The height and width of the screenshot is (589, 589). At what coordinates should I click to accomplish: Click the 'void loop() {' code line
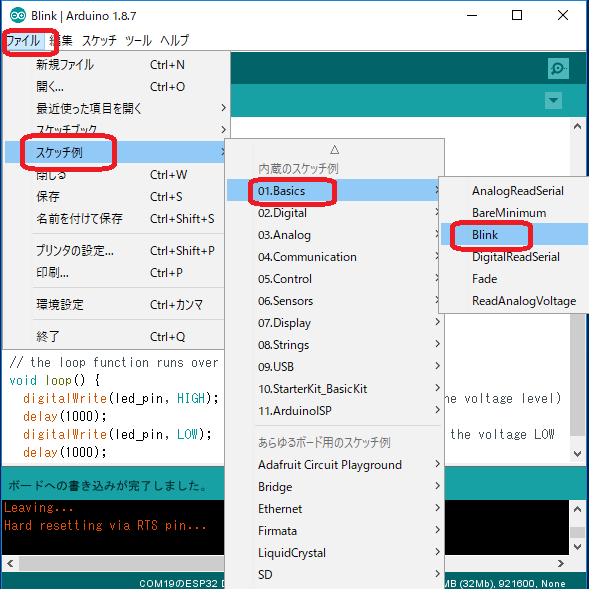[55, 381]
